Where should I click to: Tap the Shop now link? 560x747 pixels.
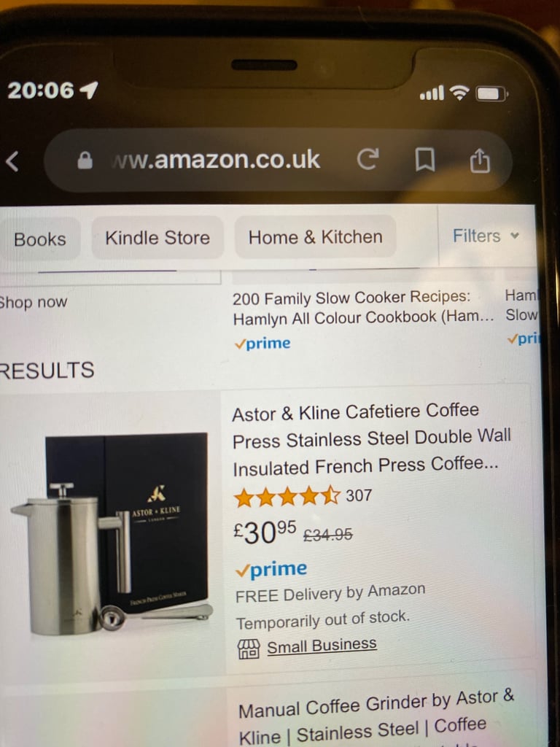34,302
